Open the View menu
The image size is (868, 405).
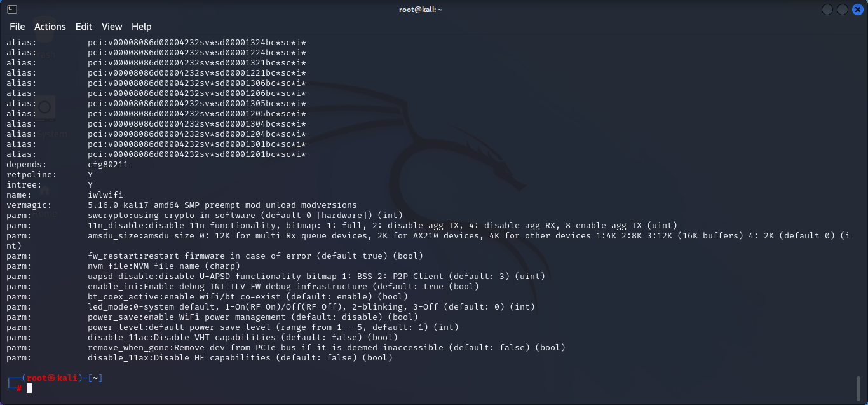(112, 27)
